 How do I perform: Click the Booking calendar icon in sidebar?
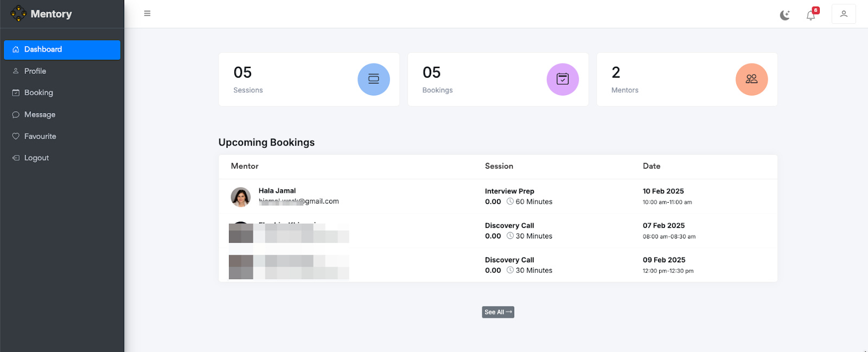click(16, 93)
